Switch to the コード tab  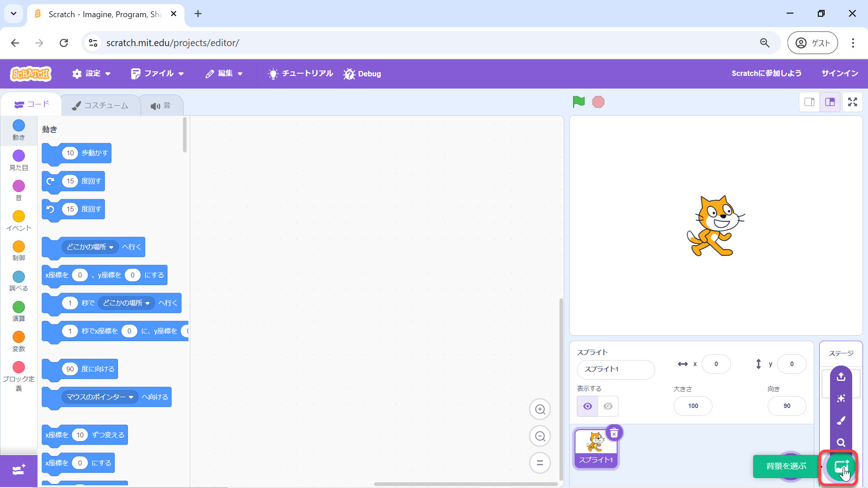pyautogui.click(x=31, y=104)
